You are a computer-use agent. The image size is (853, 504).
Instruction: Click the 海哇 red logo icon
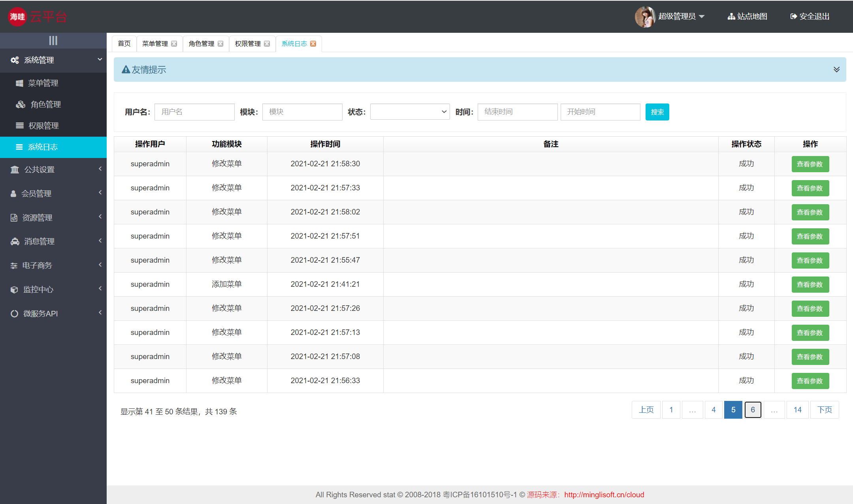pyautogui.click(x=17, y=17)
